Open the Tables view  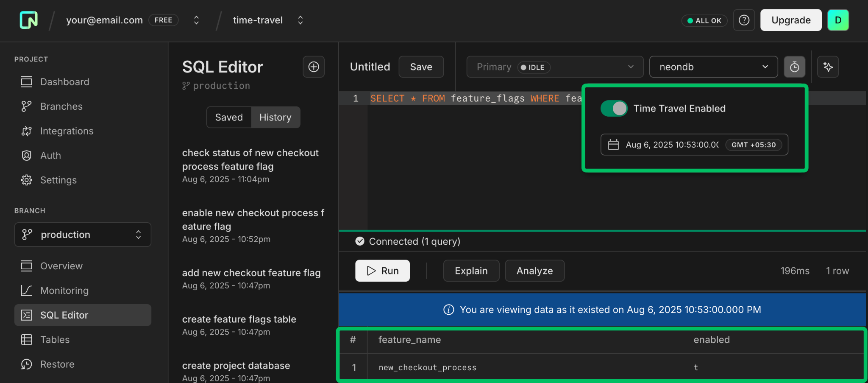pyautogui.click(x=55, y=339)
